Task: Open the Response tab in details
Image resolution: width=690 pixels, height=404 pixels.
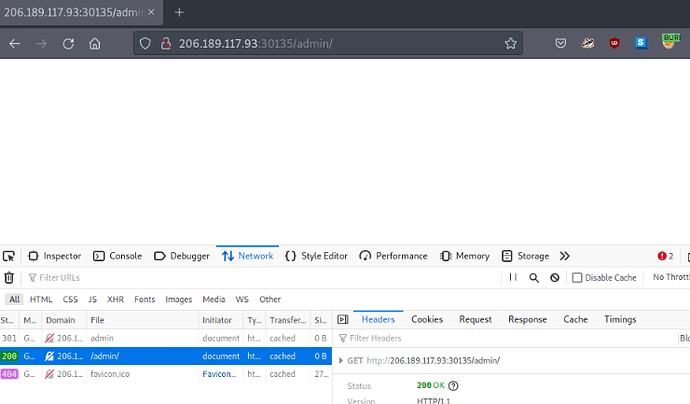Action: (527, 320)
